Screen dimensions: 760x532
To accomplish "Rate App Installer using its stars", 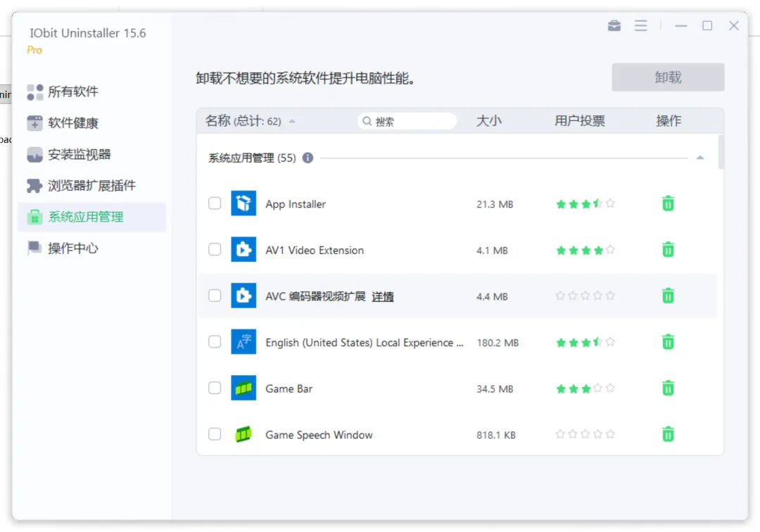I will click(x=585, y=204).
